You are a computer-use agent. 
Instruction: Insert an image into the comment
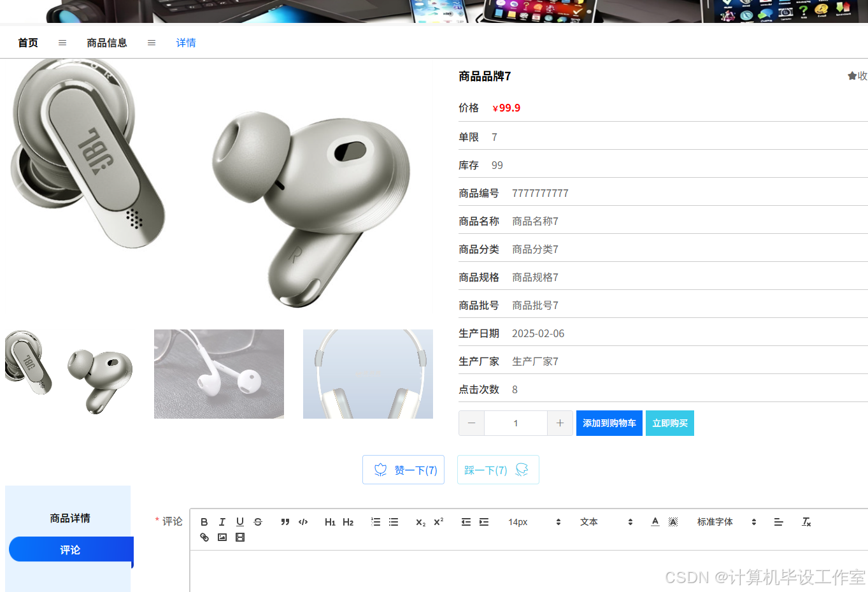click(222, 537)
